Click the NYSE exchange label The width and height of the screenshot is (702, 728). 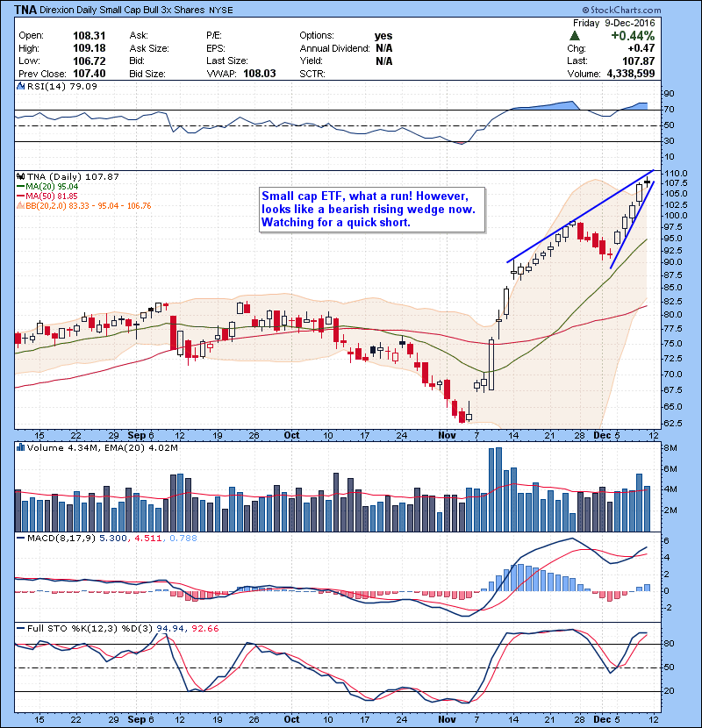[x=221, y=11]
